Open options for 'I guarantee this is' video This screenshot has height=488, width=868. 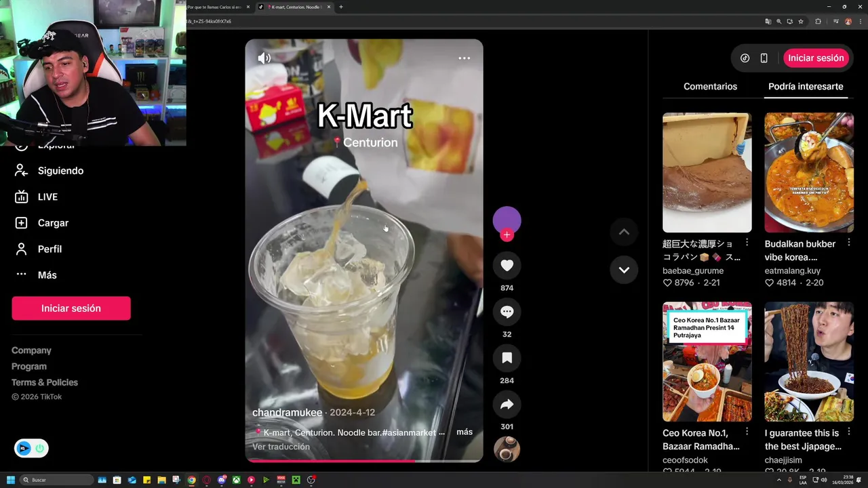[849, 432]
